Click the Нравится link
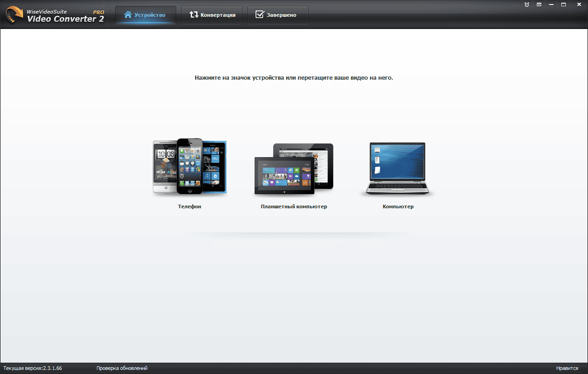588x374 pixels. (567, 368)
